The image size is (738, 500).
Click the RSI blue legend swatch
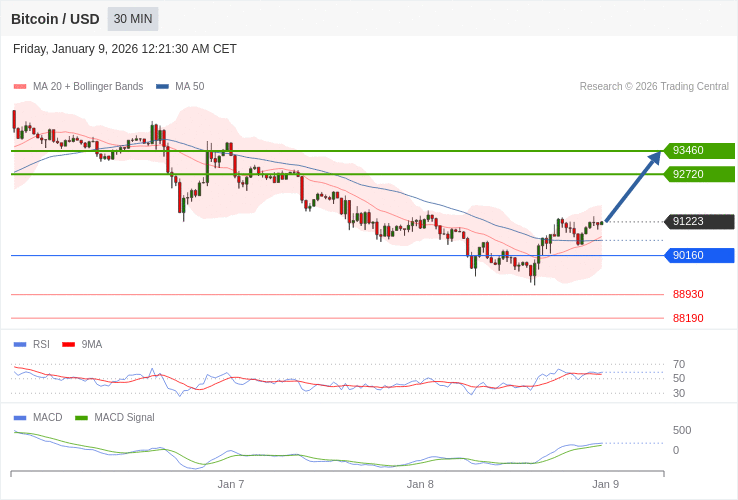[20, 345]
